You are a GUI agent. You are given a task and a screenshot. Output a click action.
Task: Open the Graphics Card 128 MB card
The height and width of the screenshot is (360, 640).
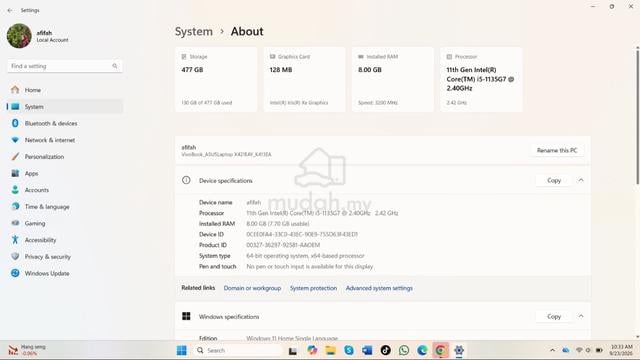click(304, 79)
